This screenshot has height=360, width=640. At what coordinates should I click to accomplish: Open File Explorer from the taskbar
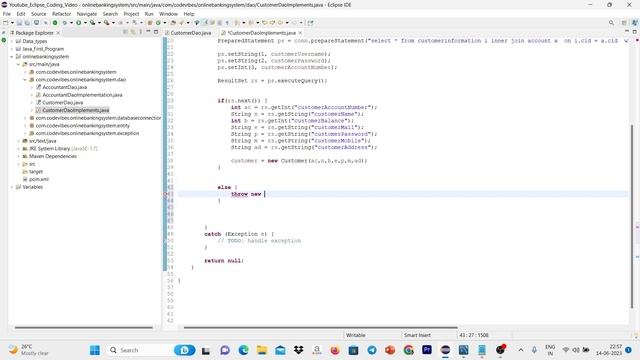(262, 350)
